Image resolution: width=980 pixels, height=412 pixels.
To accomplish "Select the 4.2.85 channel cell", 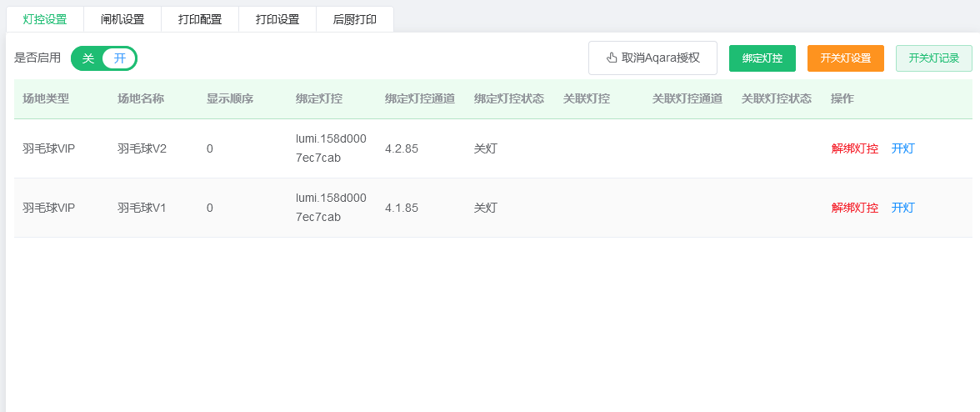I will pos(401,148).
